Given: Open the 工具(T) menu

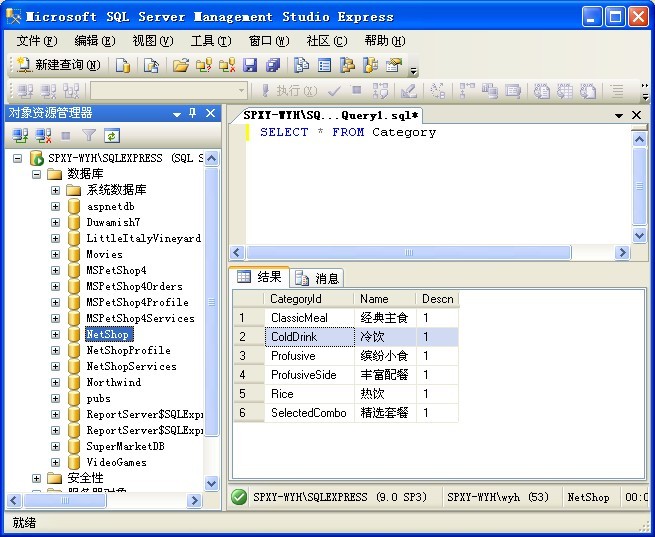Looking at the screenshot, I should coord(211,41).
